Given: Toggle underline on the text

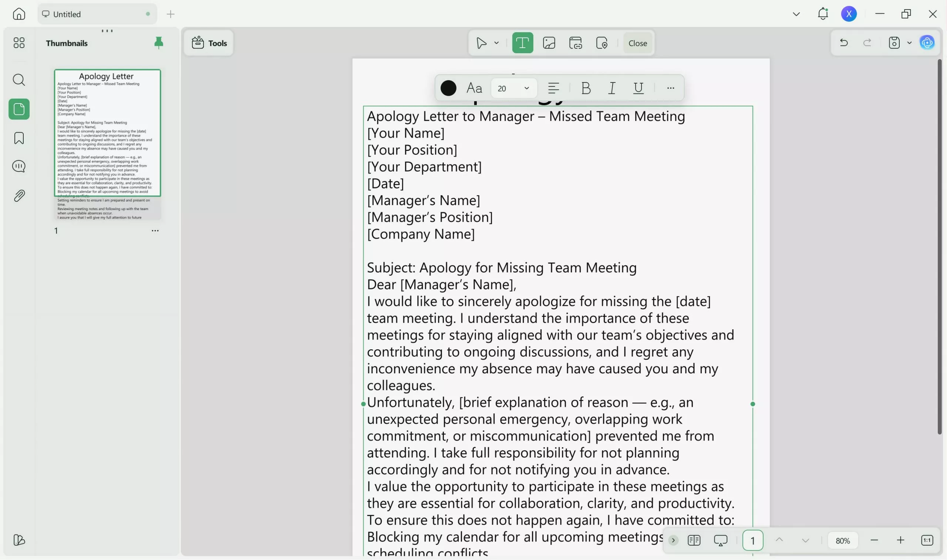Looking at the screenshot, I should [638, 88].
